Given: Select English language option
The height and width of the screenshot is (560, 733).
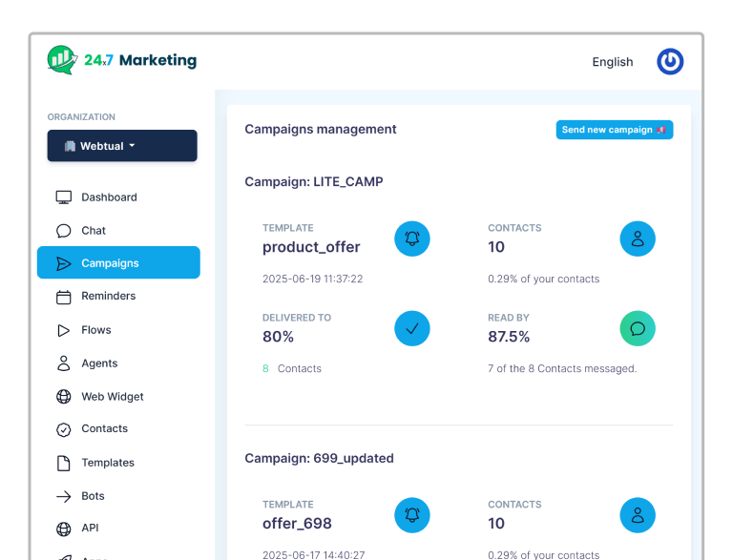Looking at the screenshot, I should point(612,62).
